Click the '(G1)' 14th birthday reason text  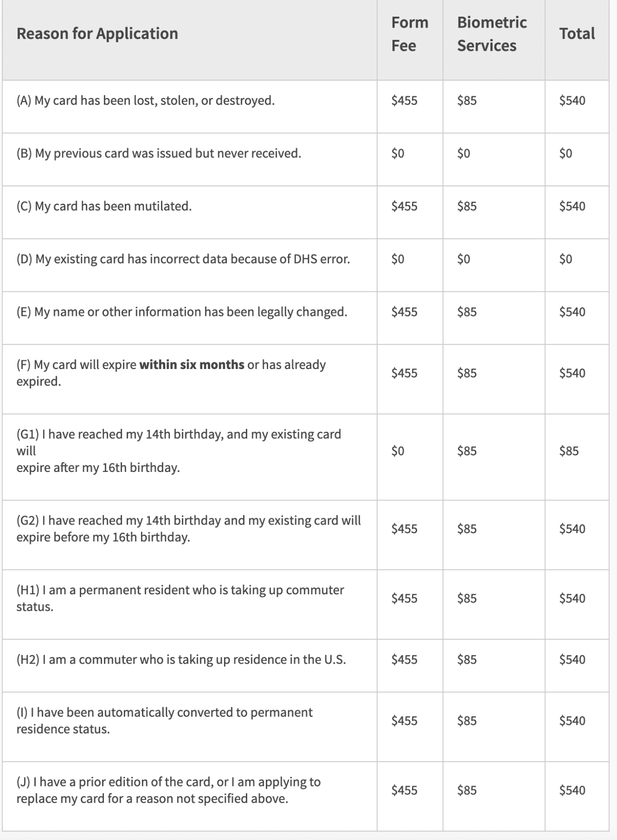pos(178,434)
